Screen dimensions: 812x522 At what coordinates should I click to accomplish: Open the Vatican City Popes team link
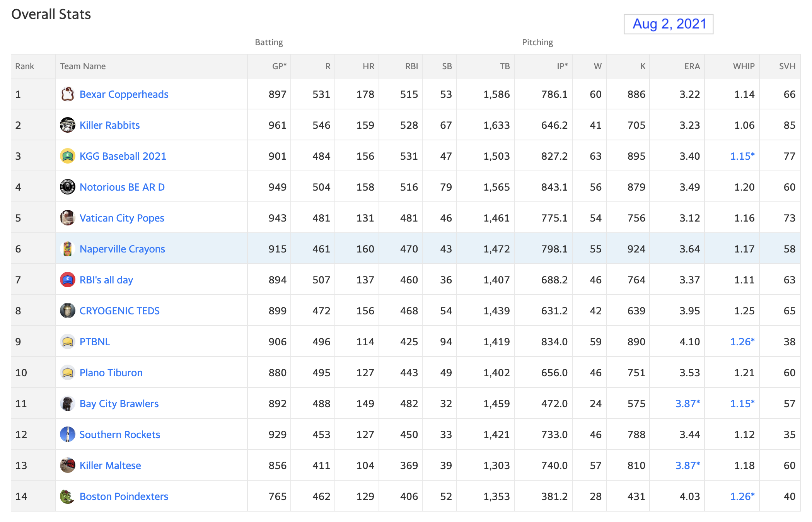point(122,218)
